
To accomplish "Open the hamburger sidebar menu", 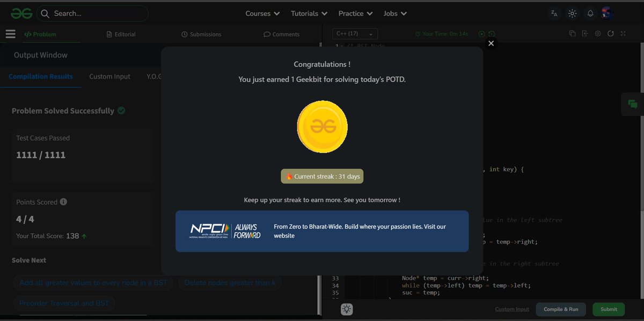I will (x=11, y=34).
